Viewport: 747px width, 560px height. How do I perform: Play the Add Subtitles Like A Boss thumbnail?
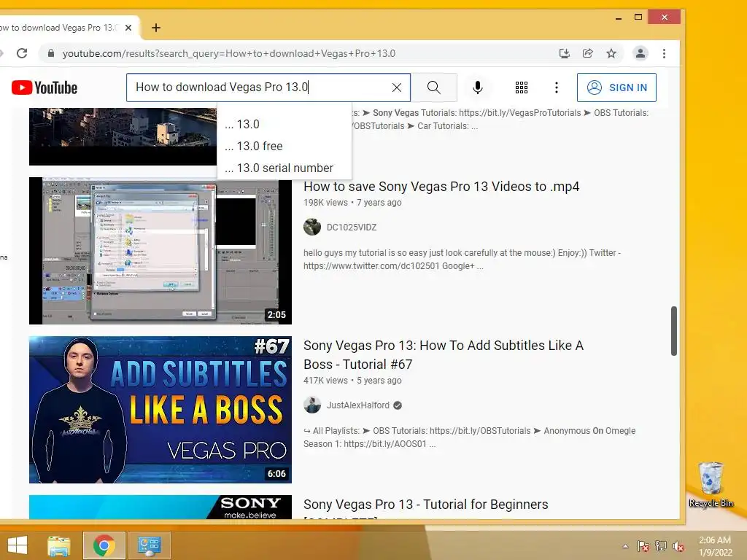click(x=160, y=410)
